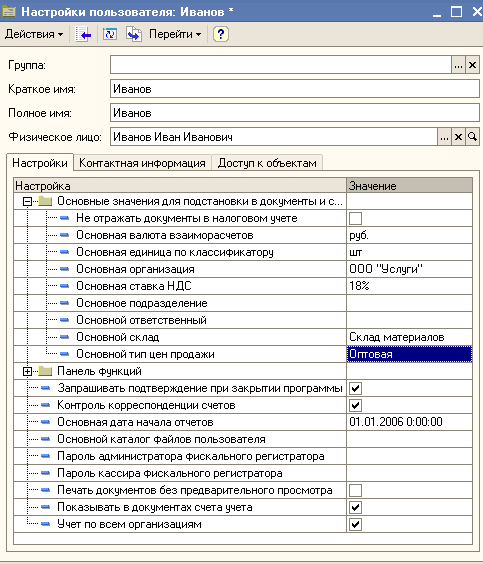Expand the Панель функций group

pos(27,371)
